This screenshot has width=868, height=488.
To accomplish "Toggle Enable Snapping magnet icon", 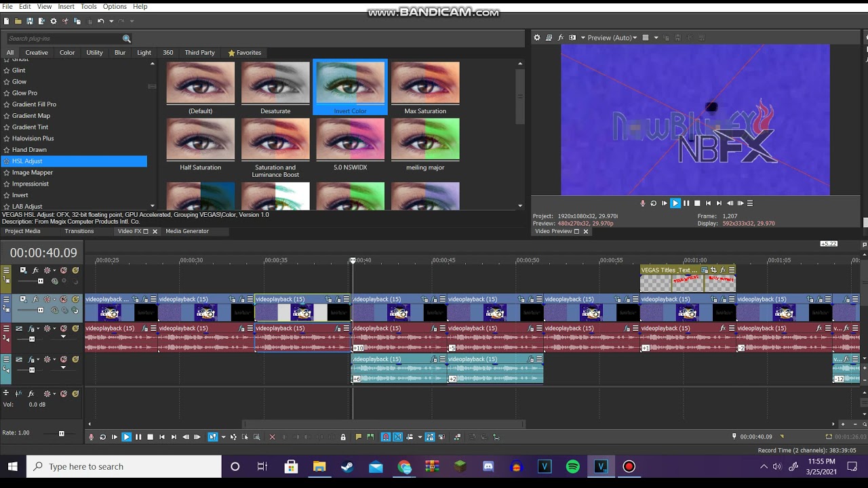I will point(386,437).
